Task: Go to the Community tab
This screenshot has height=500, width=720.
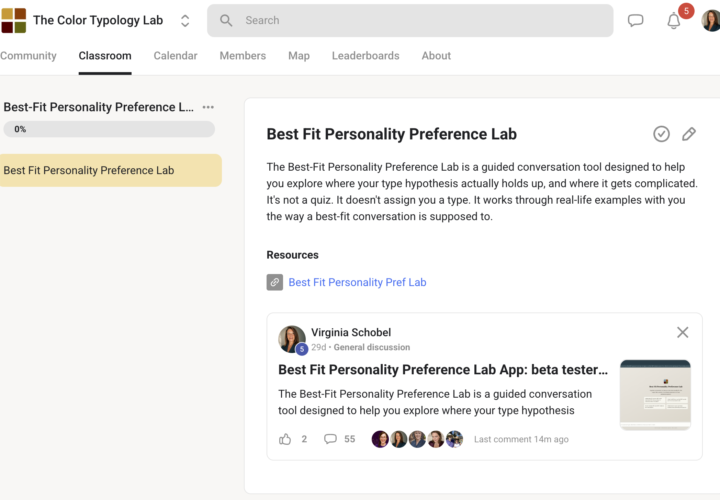Action: pos(28,56)
